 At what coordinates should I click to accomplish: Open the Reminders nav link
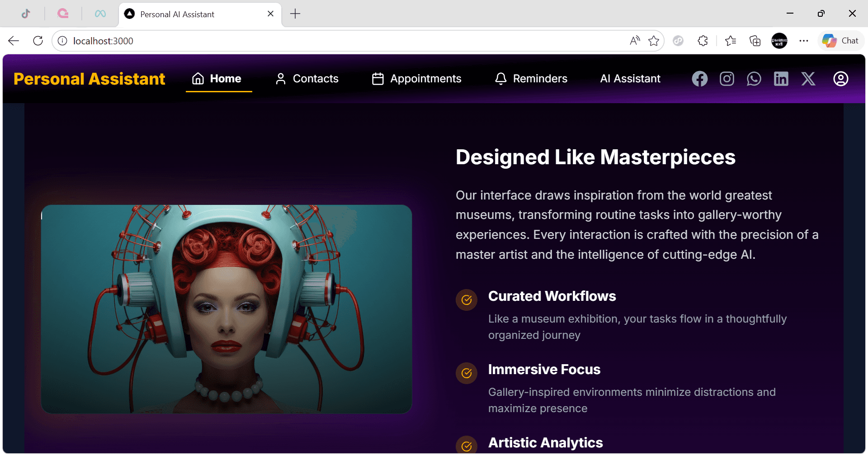[x=531, y=79]
